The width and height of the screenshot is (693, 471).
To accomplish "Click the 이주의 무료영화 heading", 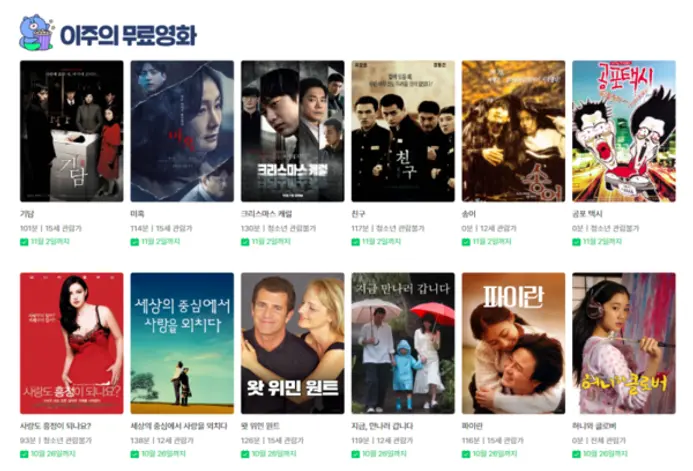I will coord(128,35).
